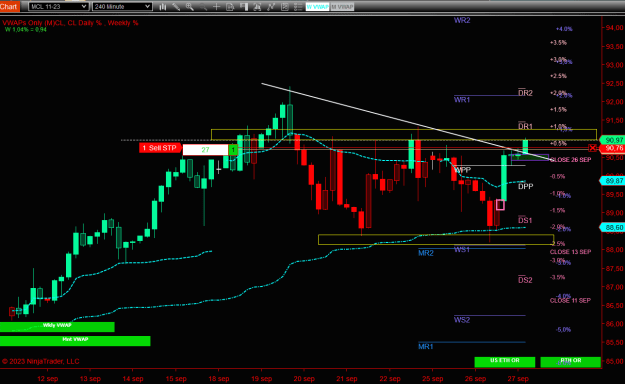Toggle the RTH OR button
625x384 pixels.
570,362
